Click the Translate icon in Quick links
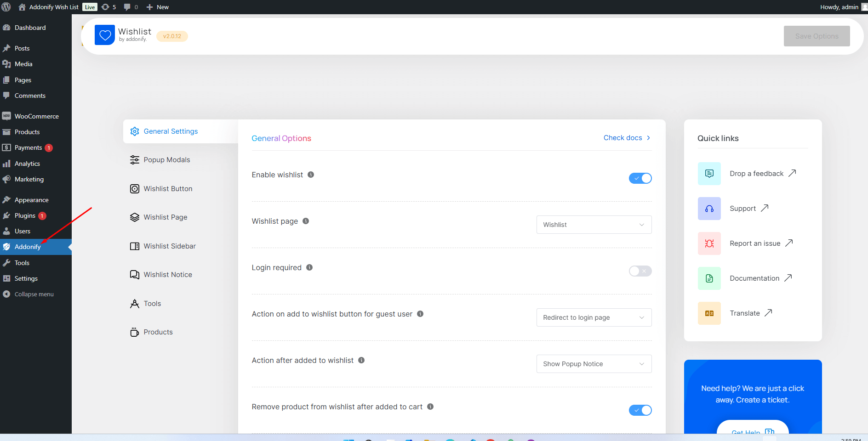Image resolution: width=868 pixels, height=441 pixels. 709,313
